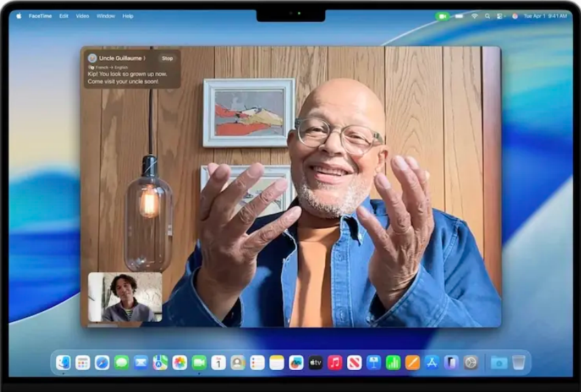This screenshot has width=581, height=392.
Task: Open the Notes app icon
Action: pos(277,362)
